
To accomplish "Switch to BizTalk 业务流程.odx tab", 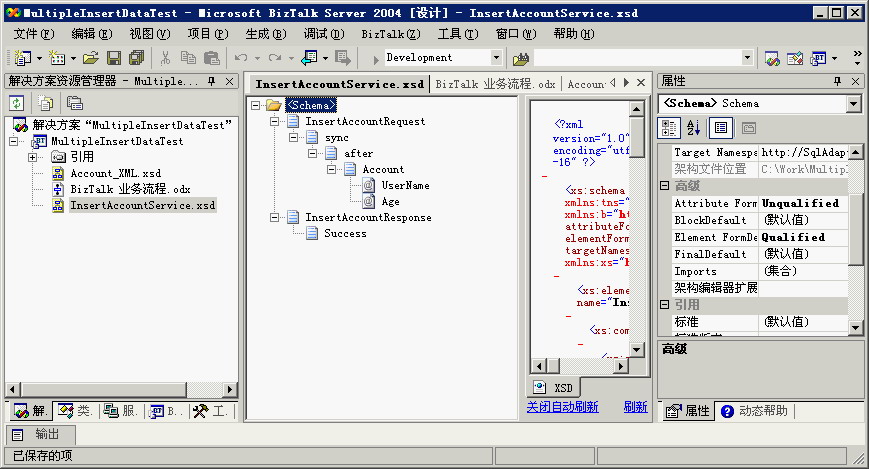I will (495, 84).
